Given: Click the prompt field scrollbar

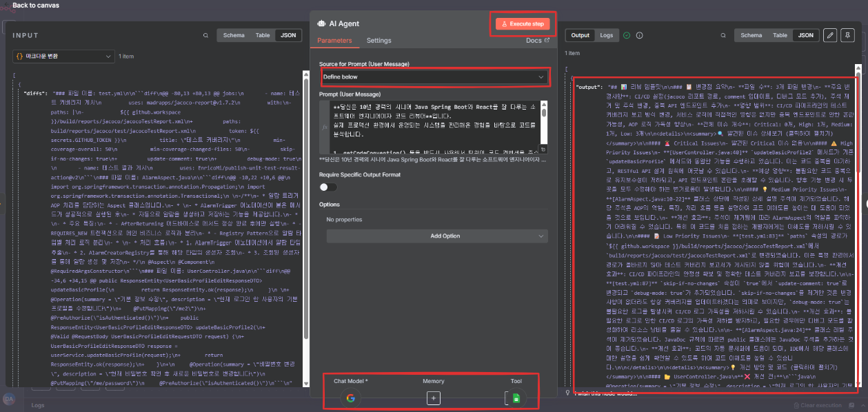Looking at the screenshot, I should pos(544,112).
